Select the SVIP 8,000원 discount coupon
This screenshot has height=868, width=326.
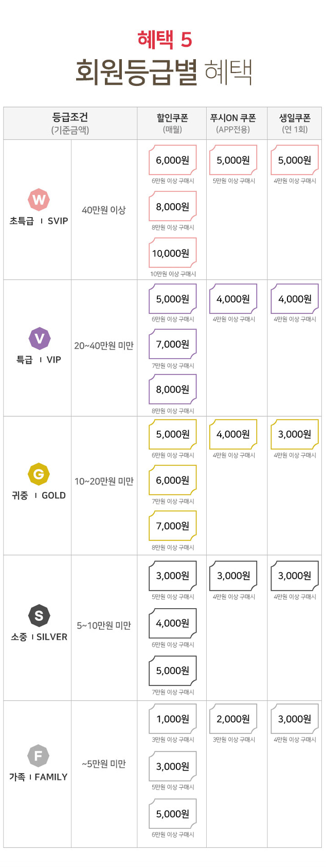click(x=173, y=207)
